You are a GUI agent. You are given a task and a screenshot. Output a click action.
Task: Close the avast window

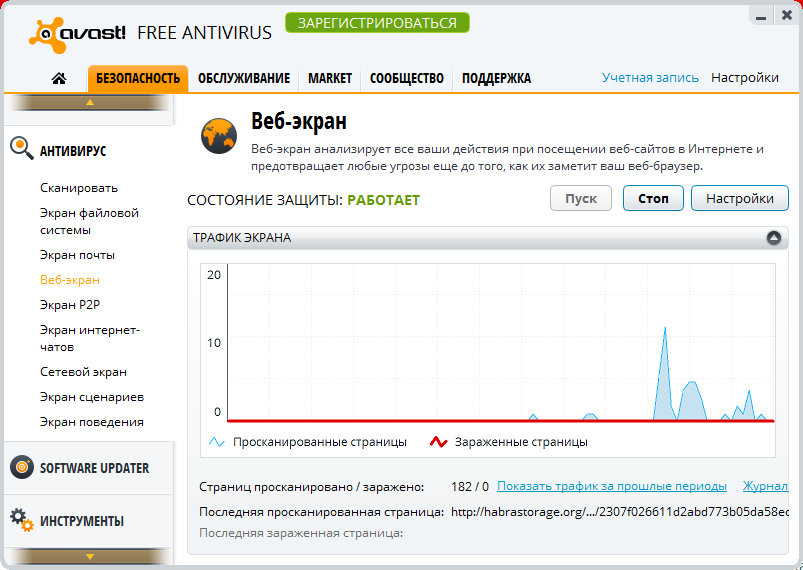point(787,15)
